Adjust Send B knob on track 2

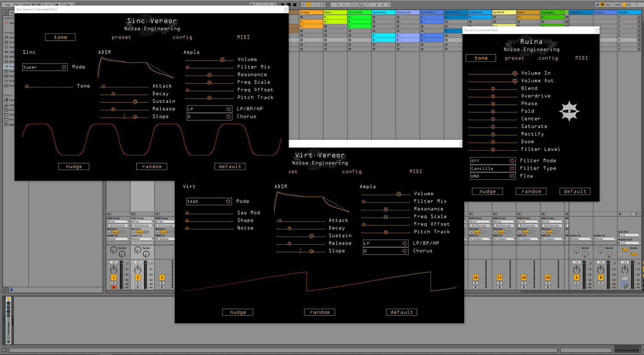146,254
